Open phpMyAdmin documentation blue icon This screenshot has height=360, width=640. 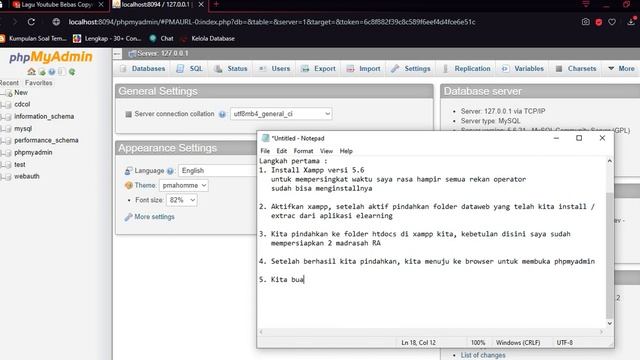tap(52, 72)
